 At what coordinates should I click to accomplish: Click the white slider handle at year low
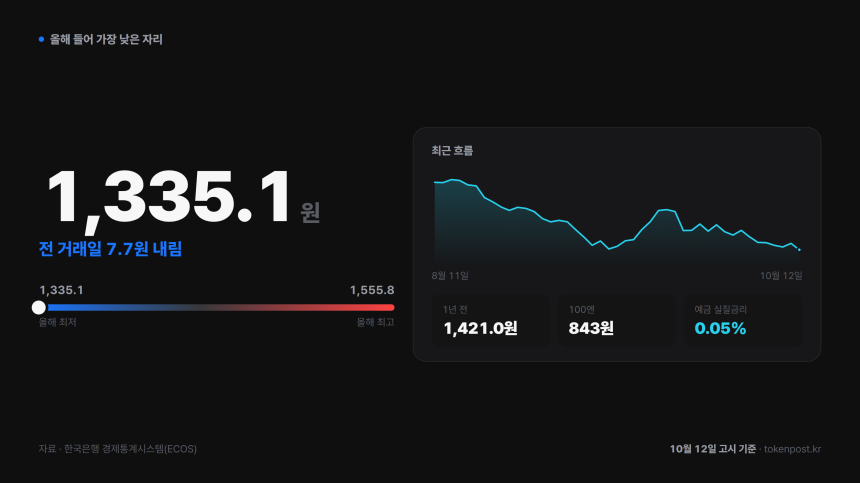pyautogui.click(x=39, y=308)
